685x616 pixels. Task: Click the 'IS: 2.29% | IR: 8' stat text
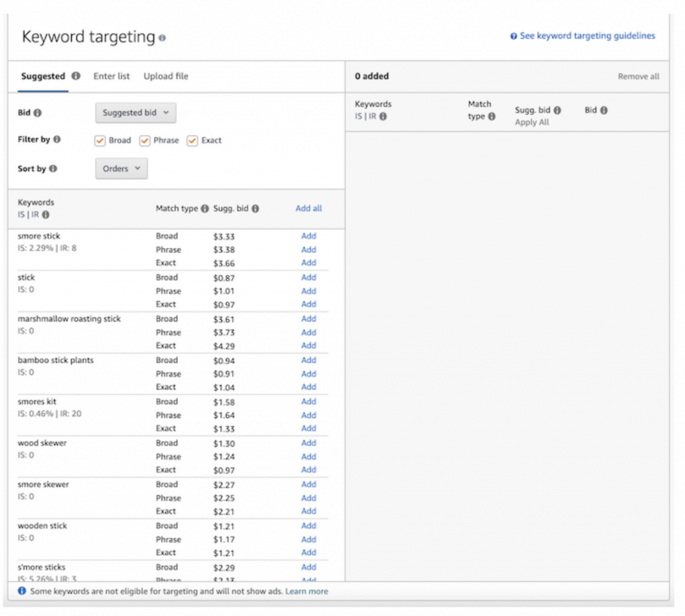47,248
